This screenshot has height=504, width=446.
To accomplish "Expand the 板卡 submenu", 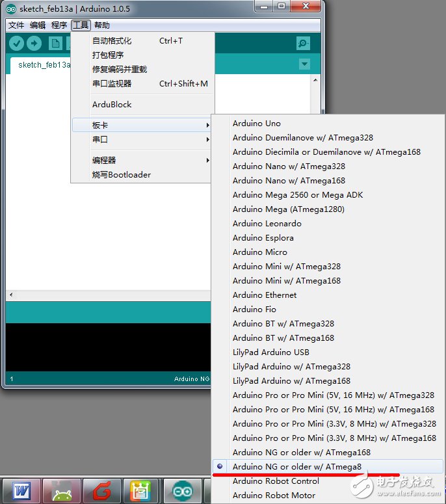I will (x=141, y=125).
